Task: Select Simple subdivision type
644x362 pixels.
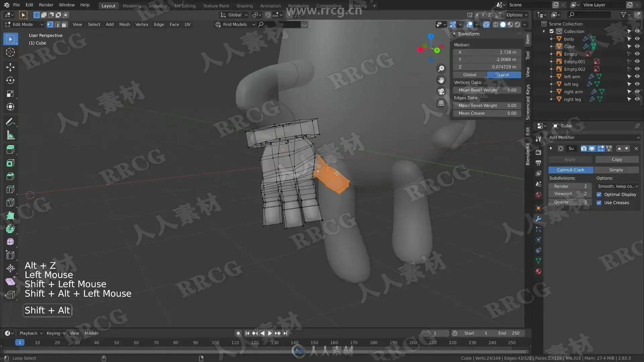Action: click(616, 170)
